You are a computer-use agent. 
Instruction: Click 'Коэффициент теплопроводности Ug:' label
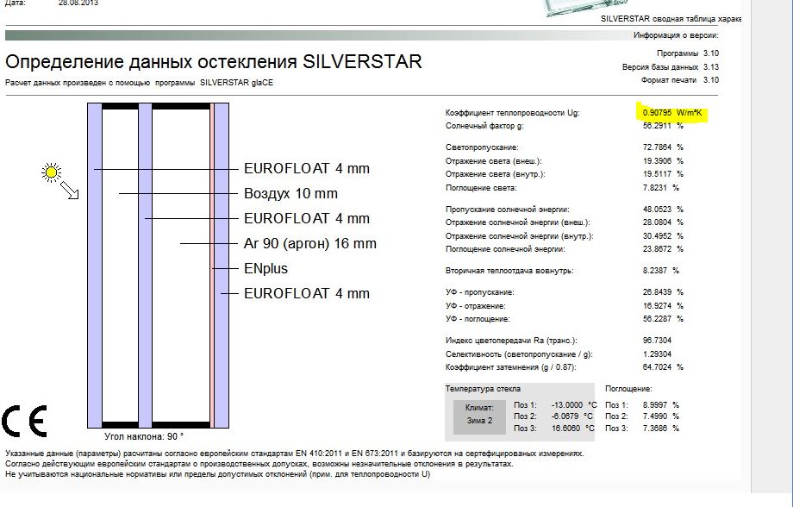point(512,112)
